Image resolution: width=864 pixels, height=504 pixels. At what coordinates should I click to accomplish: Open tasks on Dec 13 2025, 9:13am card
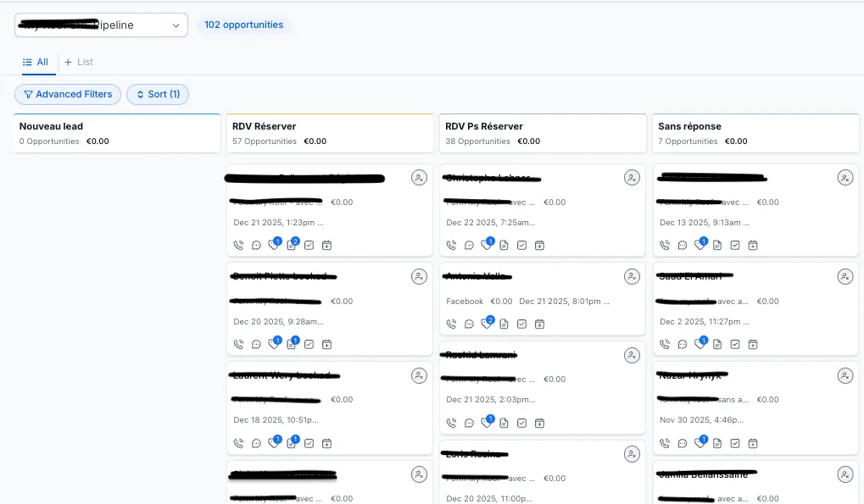coord(735,246)
